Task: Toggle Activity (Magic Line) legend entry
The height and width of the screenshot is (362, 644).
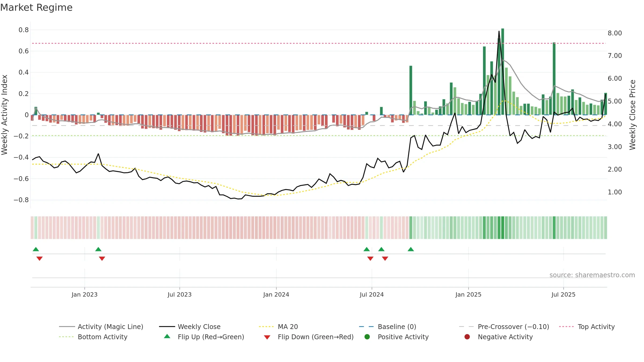Action: click(x=101, y=327)
